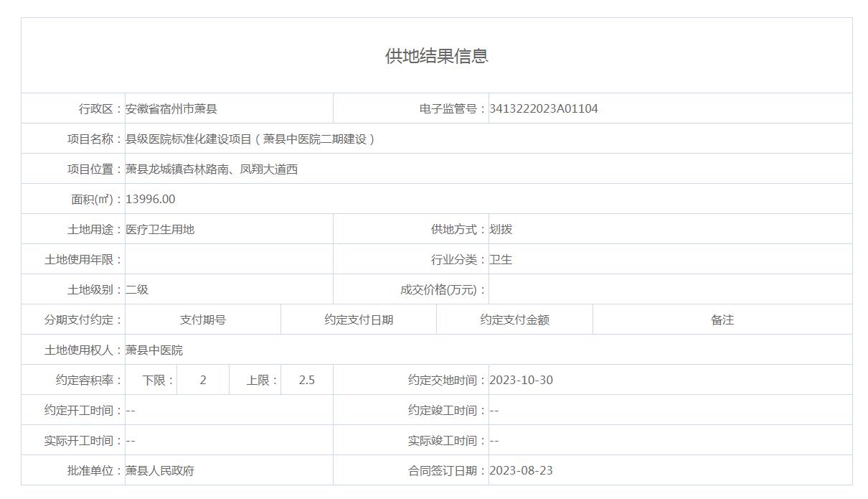Image resolution: width=868 pixels, height=499 pixels.
Task: Click the area value 13996.00
Action: point(151,200)
